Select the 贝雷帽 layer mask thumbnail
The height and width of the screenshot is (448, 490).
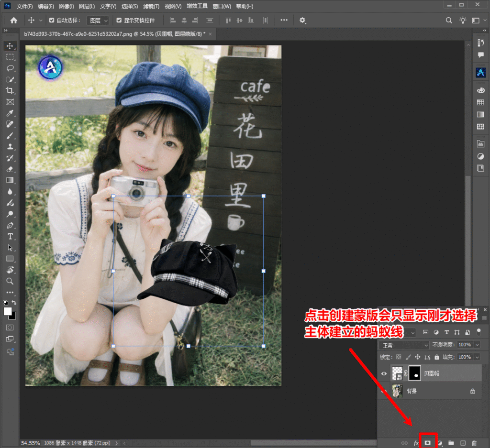414,373
